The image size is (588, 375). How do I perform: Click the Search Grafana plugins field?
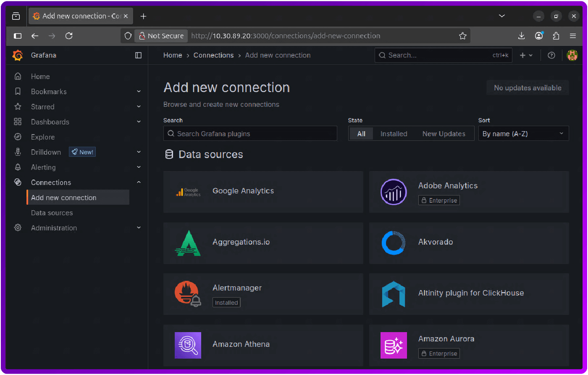(x=250, y=133)
